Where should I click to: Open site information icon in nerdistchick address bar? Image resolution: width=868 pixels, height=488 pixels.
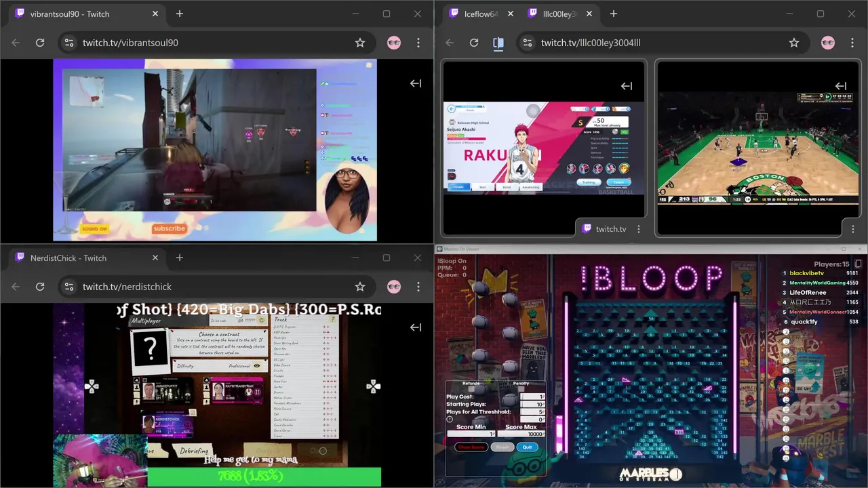click(x=68, y=287)
